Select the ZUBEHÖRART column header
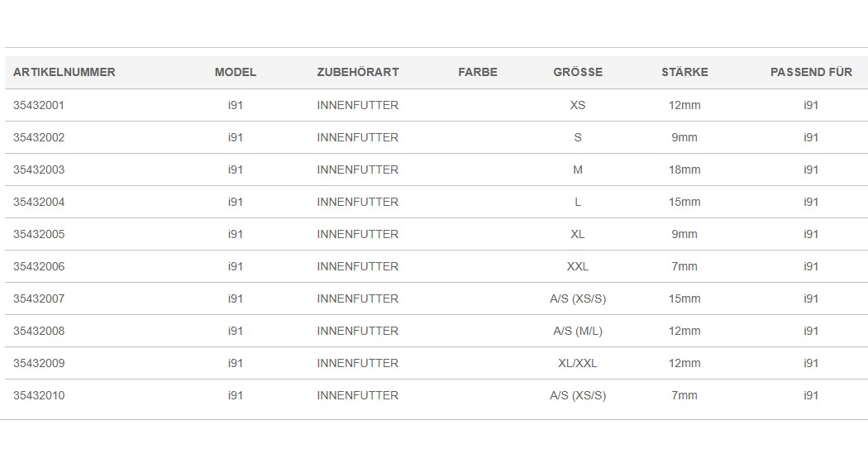868x468 pixels. pyautogui.click(x=358, y=72)
